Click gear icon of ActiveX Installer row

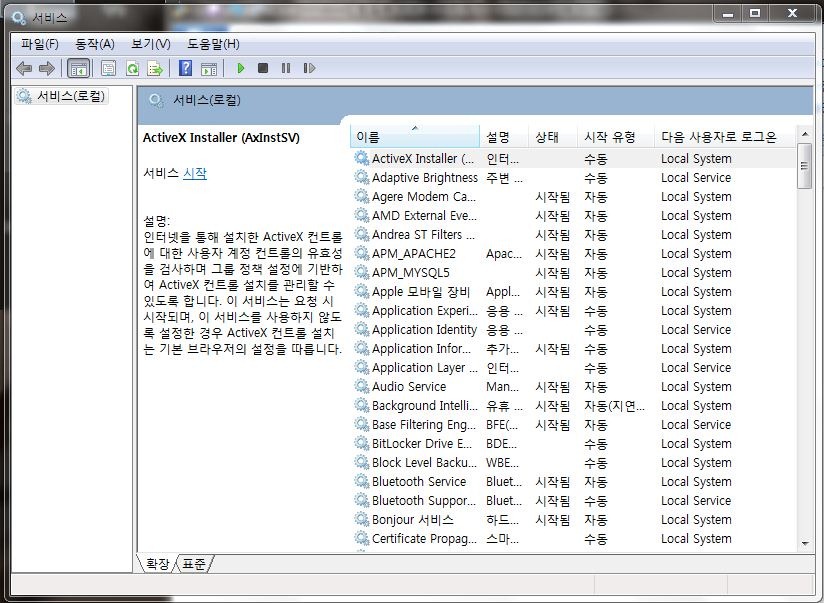coord(362,158)
